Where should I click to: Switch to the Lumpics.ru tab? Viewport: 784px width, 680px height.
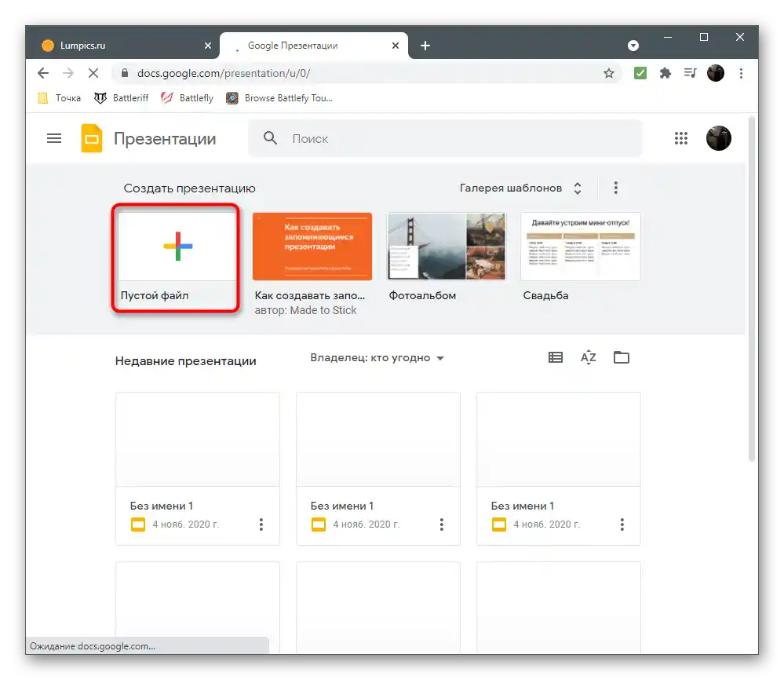point(122,46)
